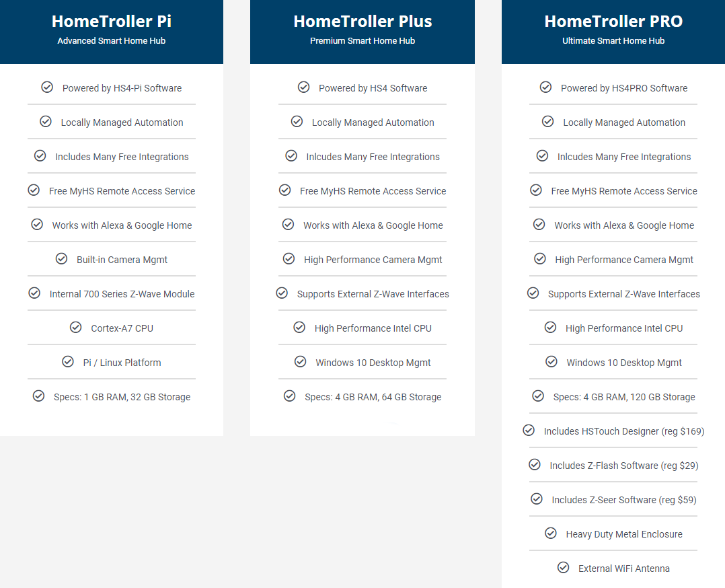Click the text Internal 700 Series Z-Wave Module
725x588 pixels.
click(x=122, y=294)
